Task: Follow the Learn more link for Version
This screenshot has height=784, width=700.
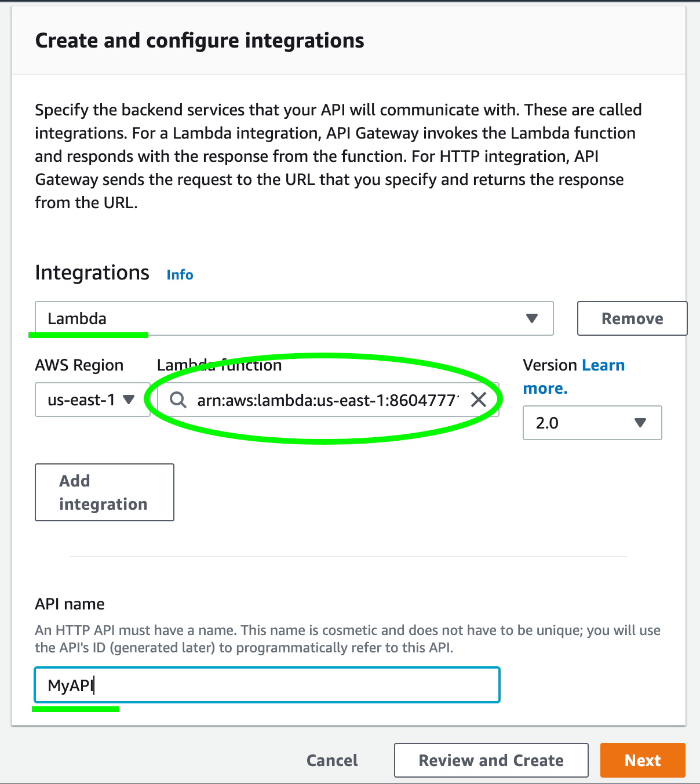Action: (603, 365)
